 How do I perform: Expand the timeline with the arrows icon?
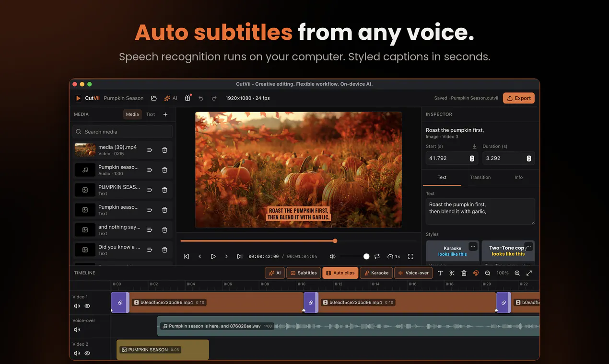(x=529, y=273)
